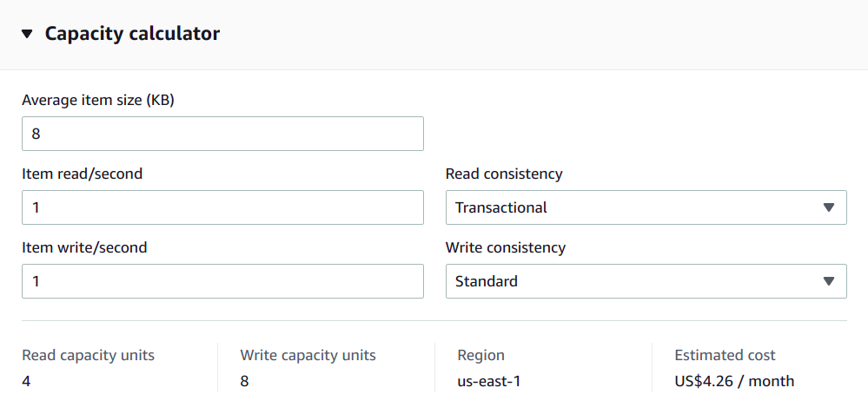The height and width of the screenshot is (414, 868).
Task: Select the Write capacity units value 8
Action: click(x=245, y=381)
